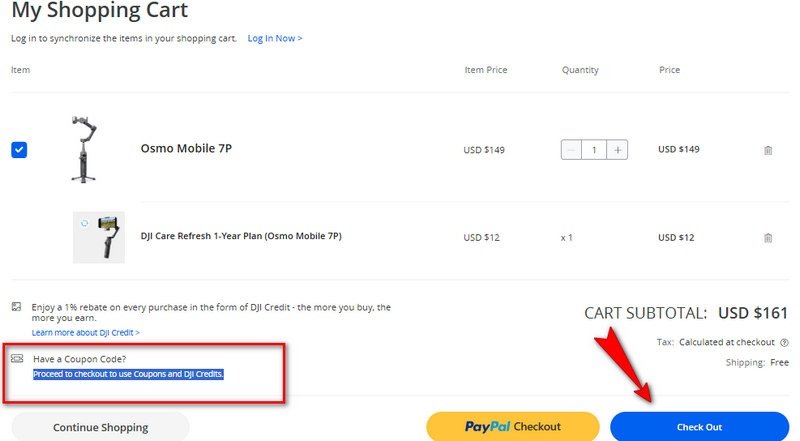The height and width of the screenshot is (441, 800).
Task: Click the blue Check Out button
Action: [x=699, y=427]
